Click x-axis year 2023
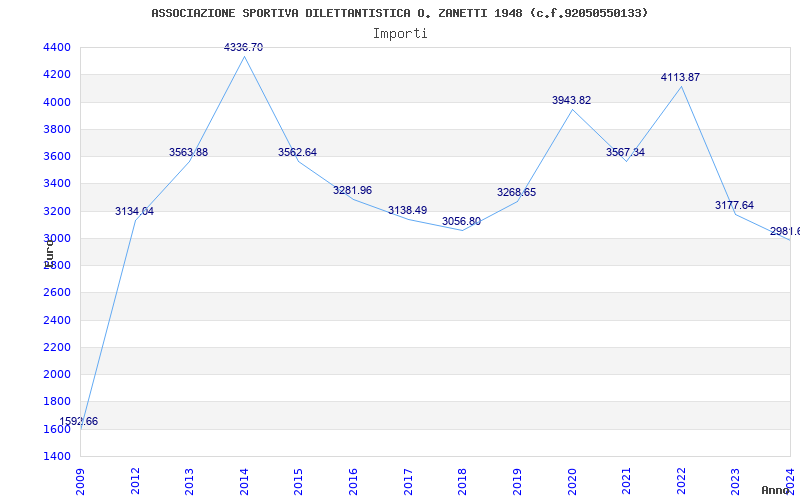 [735, 481]
